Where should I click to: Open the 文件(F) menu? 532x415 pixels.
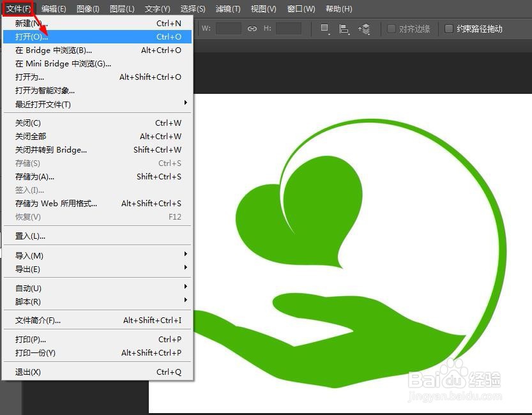18,8
